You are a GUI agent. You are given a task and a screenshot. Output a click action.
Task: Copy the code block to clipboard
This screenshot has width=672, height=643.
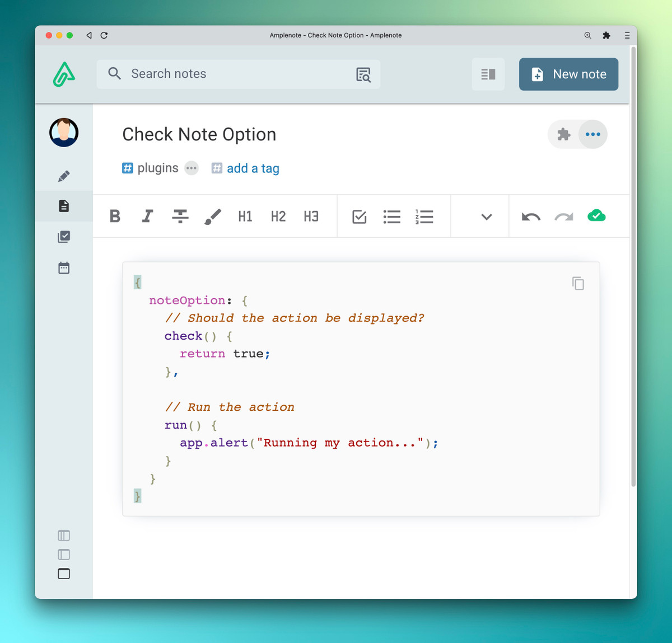(577, 283)
